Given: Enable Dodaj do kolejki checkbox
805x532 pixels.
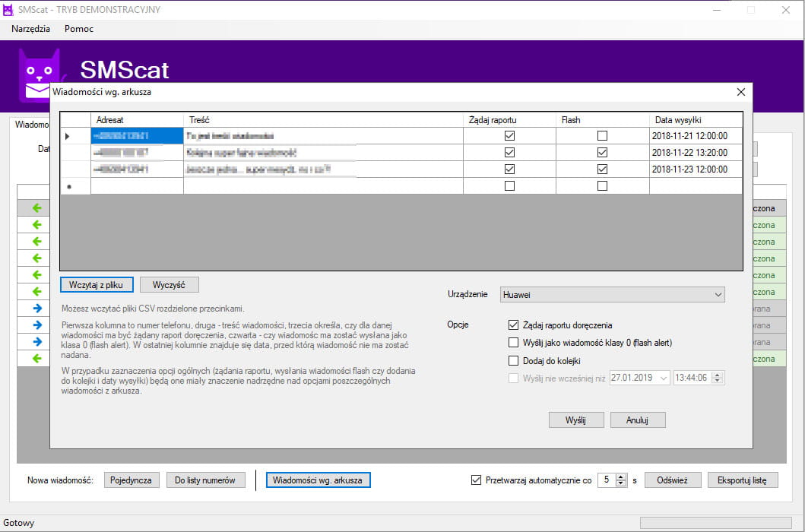Looking at the screenshot, I should coord(513,360).
